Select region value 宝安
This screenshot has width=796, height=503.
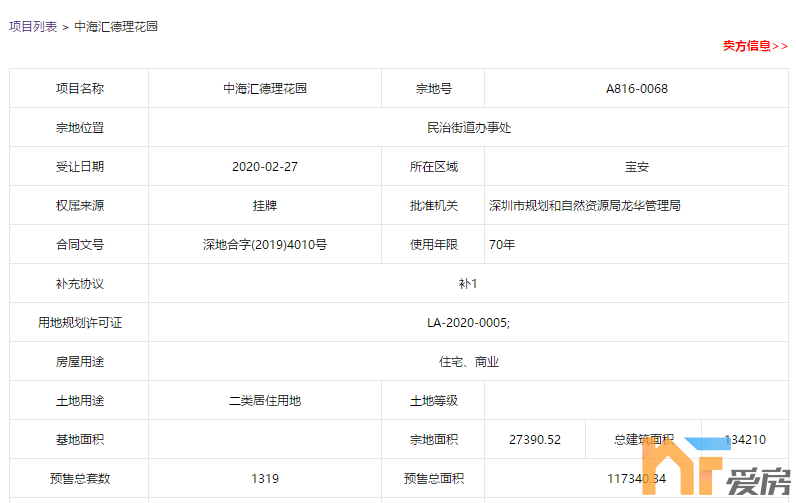coord(637,167)
